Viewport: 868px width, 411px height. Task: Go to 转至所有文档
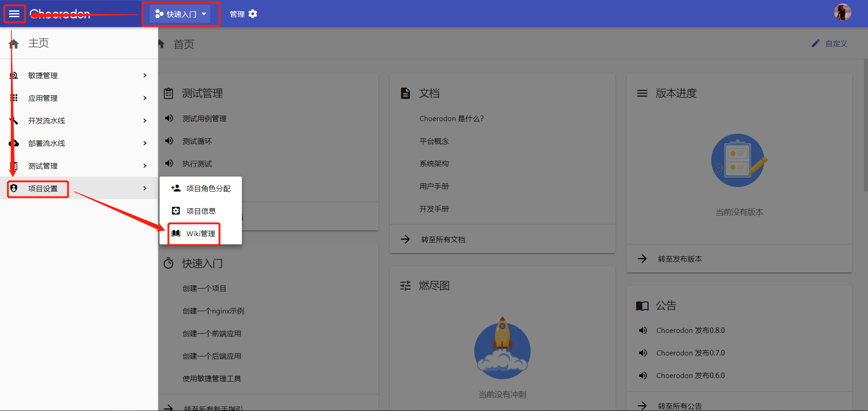(443, 239)
